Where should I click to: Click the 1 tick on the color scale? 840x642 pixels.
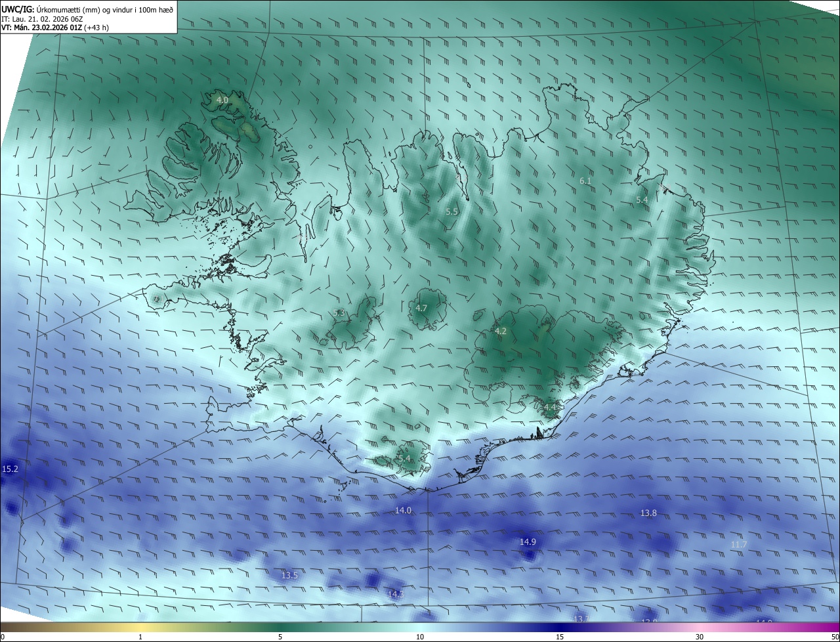point(140,637)
